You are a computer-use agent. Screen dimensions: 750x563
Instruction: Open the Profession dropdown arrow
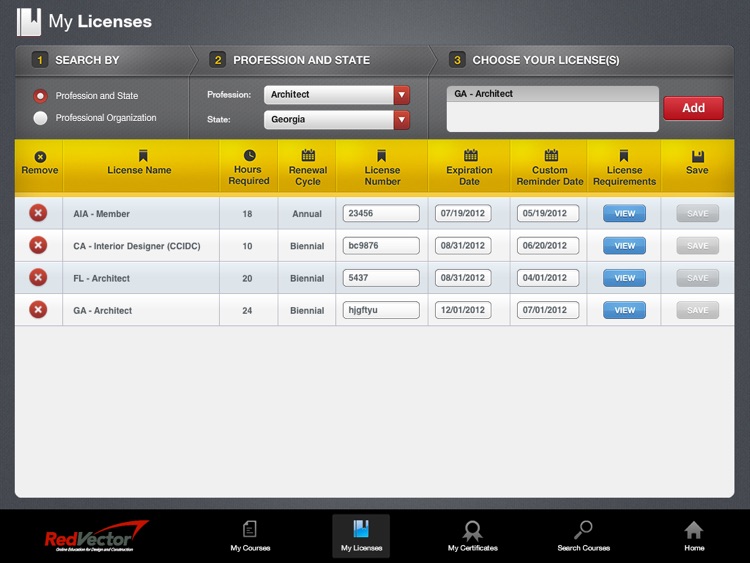pos(402,95)
